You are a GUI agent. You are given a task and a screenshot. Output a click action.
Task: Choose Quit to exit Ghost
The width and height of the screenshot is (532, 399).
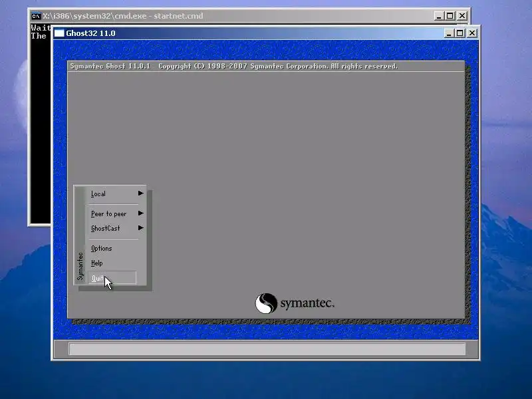(112, 278)
